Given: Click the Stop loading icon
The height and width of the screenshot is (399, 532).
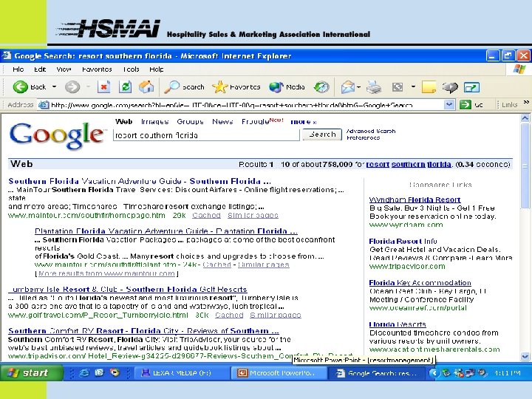Looking at the screenshot, I should [104, 87].
